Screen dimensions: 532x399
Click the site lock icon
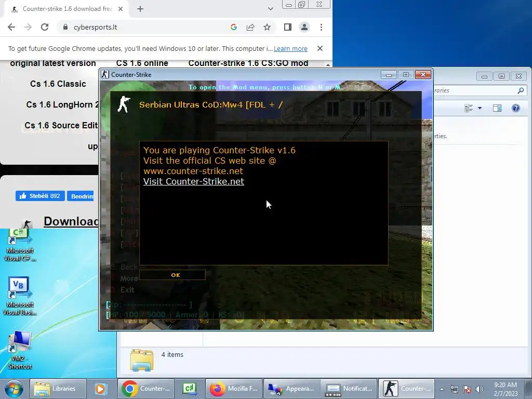click(65, 27)
